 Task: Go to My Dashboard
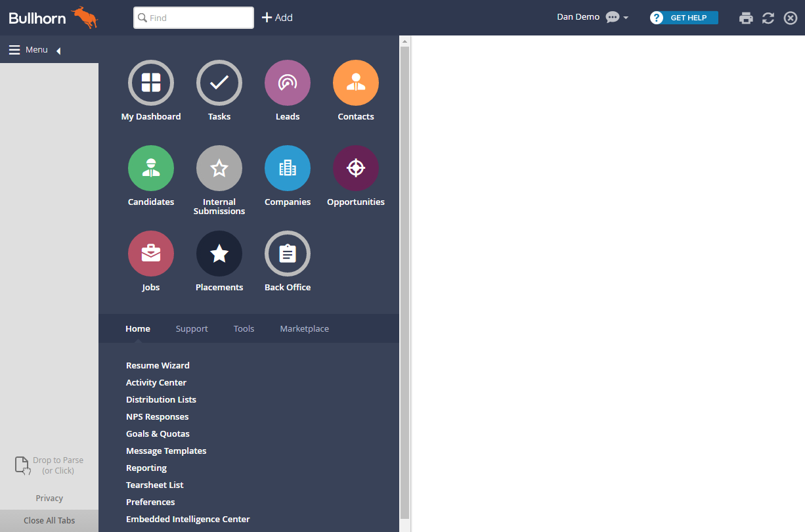(150, 83)
